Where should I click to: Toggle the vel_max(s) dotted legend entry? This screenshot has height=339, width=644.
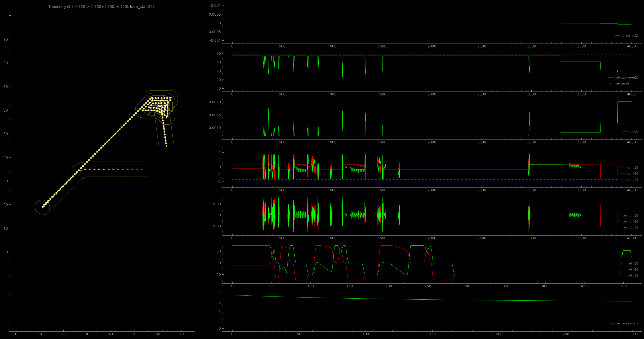point(623,83)
